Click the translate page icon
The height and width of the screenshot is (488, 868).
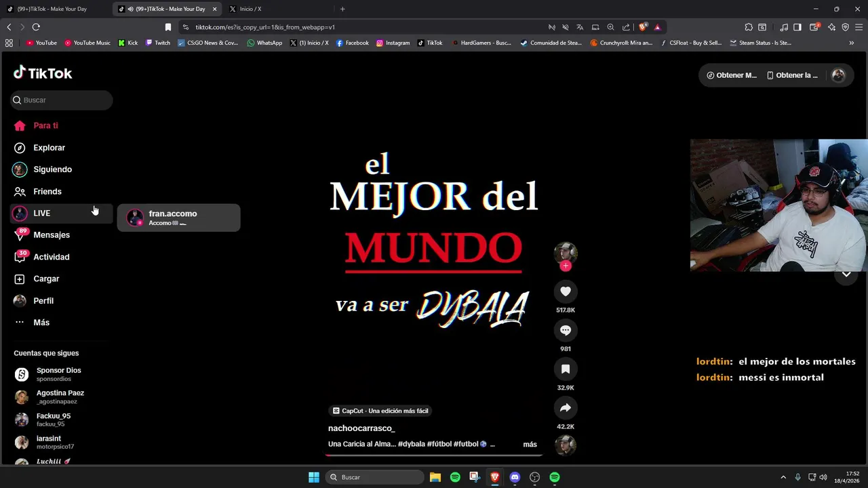[580, 27]
